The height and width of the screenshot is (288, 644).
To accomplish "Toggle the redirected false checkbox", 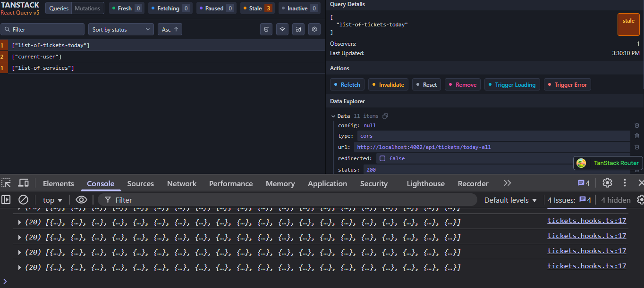I will pos(382,158).
